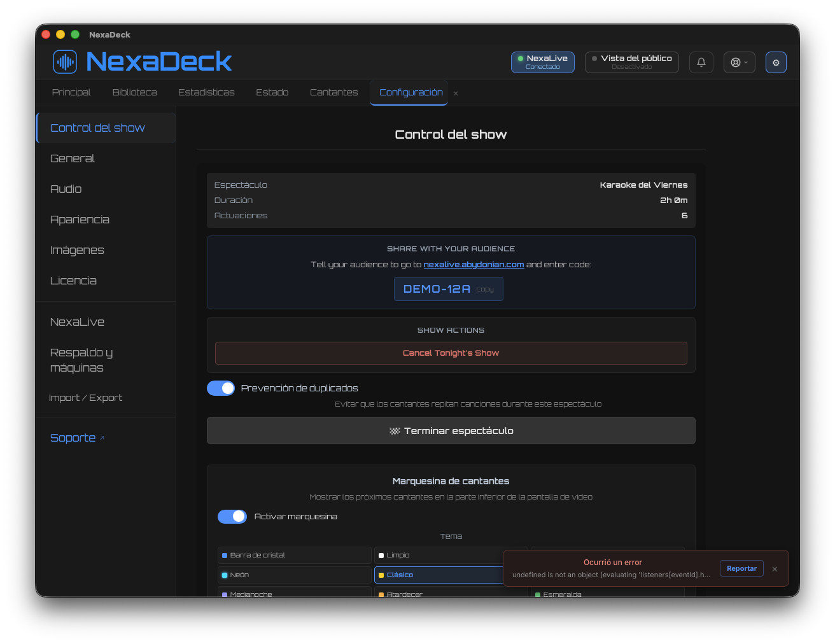835x644 pixels.
Task: Choose the Barra de cristal theme
Action: (x=295, y=555)
